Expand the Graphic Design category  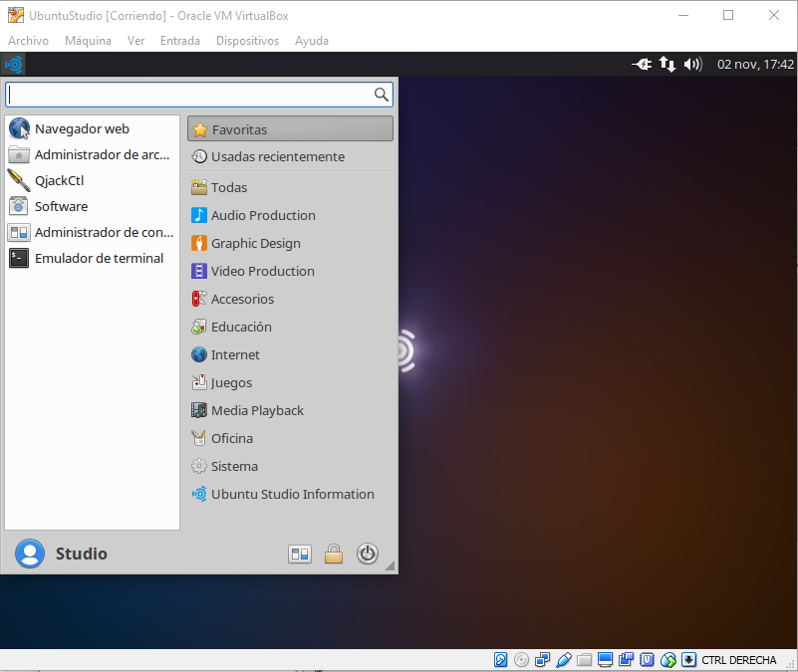click(x=255, y=243)
